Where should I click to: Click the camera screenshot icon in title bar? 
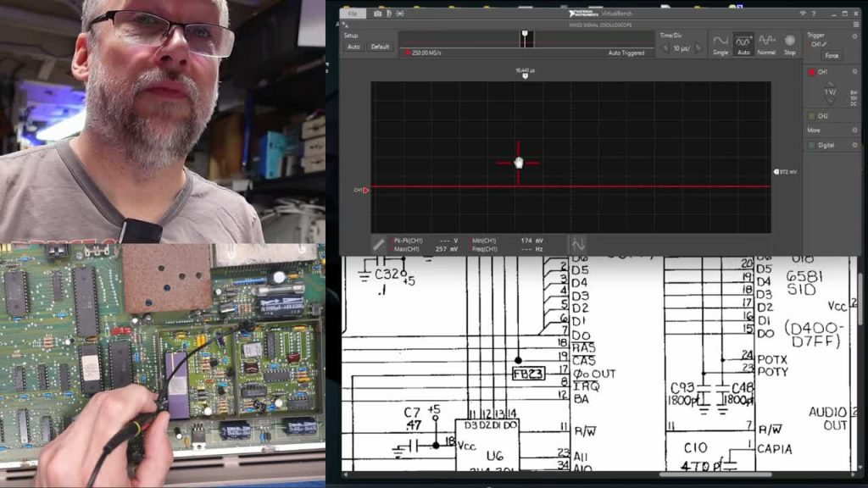pos(377,14)
